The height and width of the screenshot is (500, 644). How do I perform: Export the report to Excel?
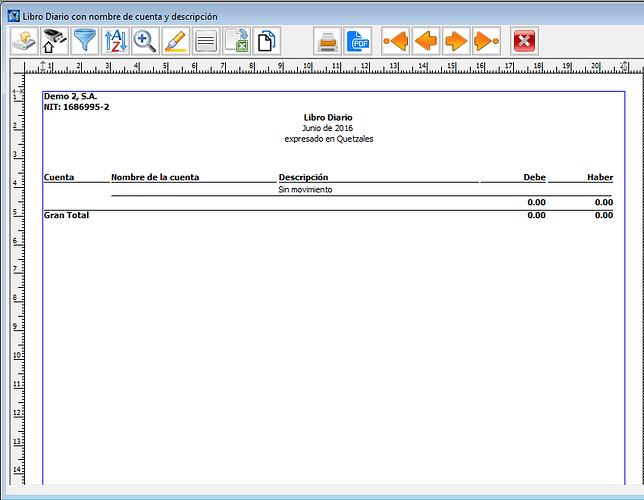tap(237, 41)
